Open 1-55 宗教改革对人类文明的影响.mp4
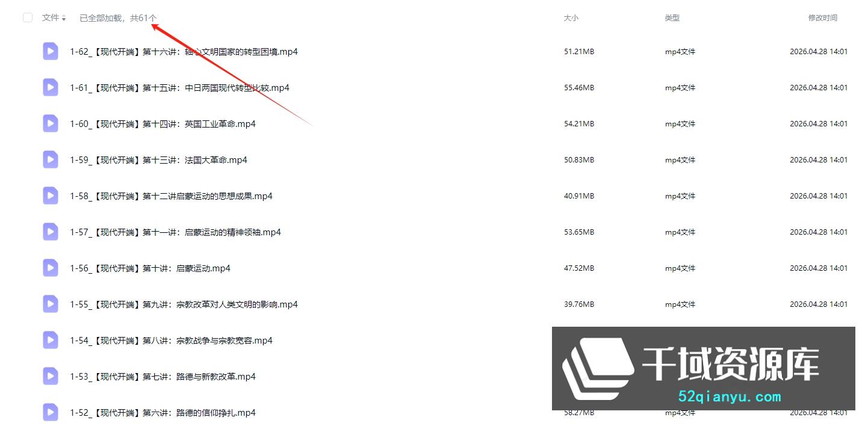This screenshot has width=868, height=429. coord(184,304)
